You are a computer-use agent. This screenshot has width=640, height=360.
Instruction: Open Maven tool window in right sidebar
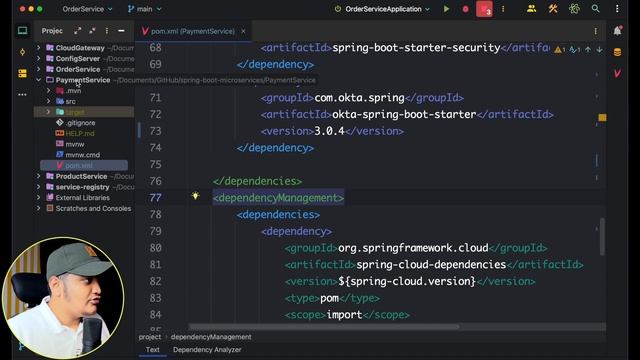(618, 73)
